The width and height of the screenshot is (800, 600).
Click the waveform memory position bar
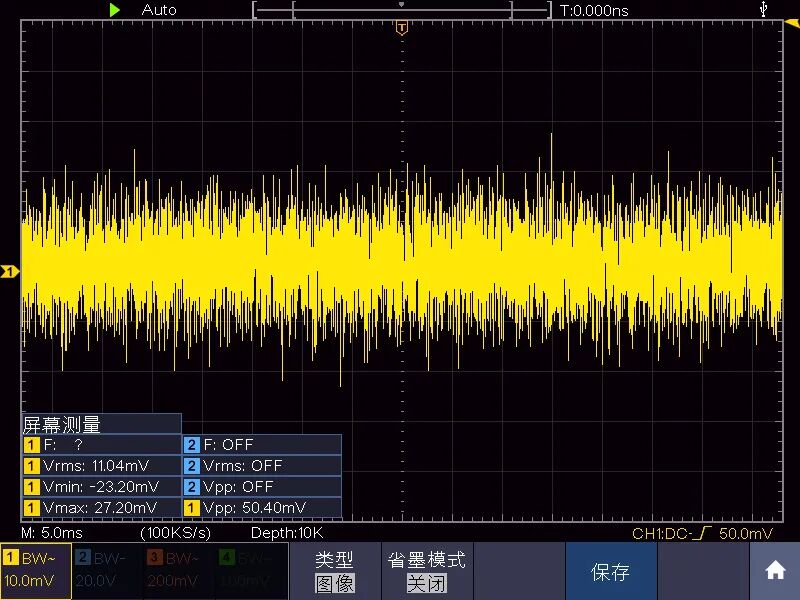[402, 9]
